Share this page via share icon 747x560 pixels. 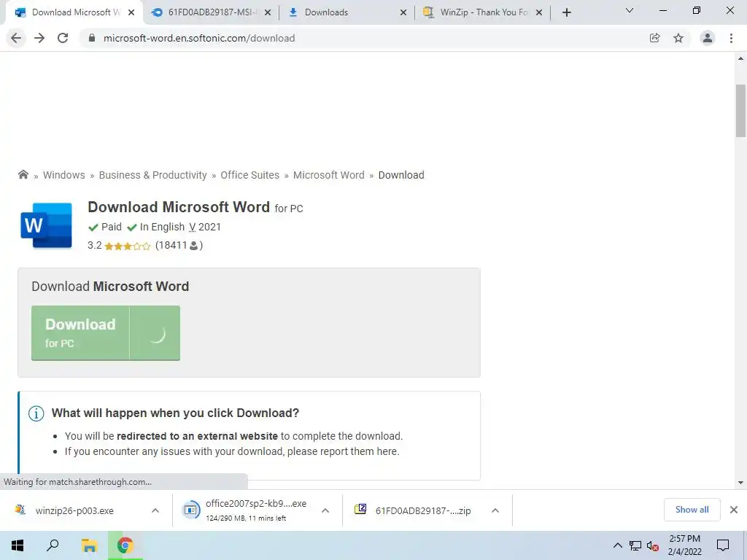coord(654,38)
